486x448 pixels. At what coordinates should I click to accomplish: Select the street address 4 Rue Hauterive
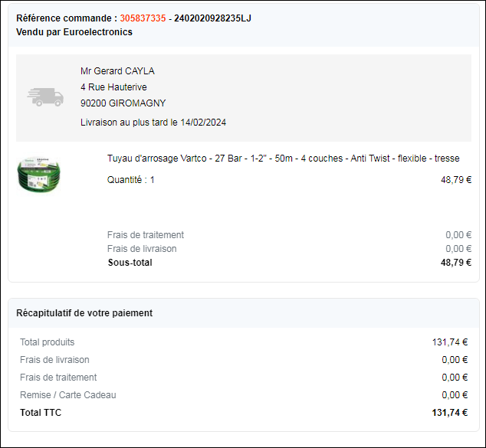coord(113,87)
